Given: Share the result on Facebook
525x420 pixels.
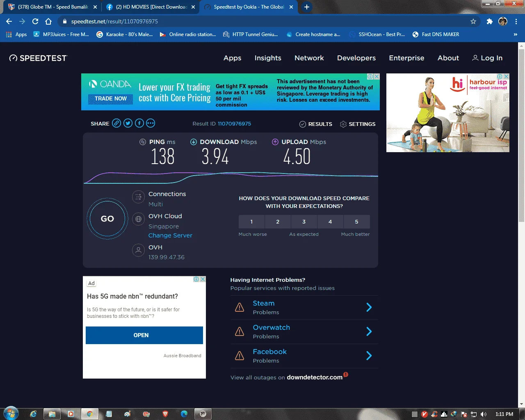Looking at the screenshot, I should point(139,123).
